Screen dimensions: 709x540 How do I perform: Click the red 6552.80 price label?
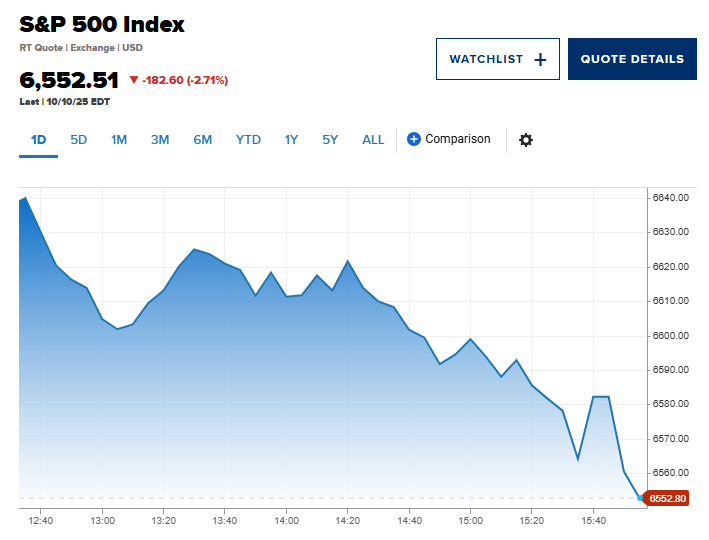[x=667, y=498]
